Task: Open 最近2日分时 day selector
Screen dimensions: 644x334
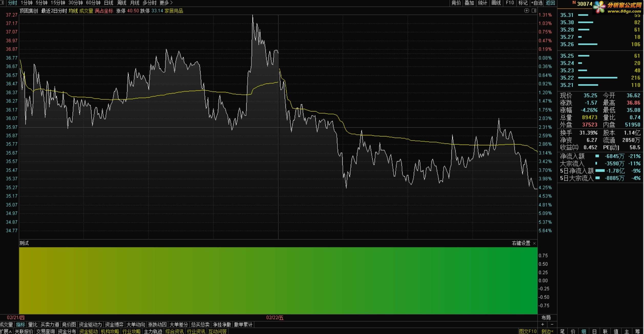Action: (54, 11)
